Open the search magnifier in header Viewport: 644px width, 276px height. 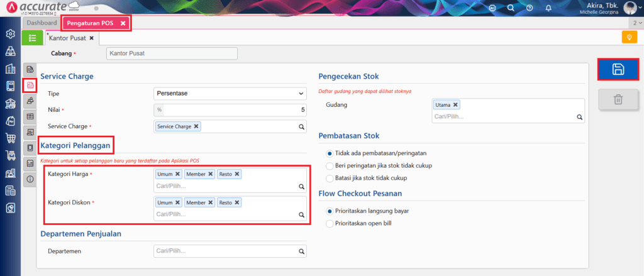tap(511, 8)
